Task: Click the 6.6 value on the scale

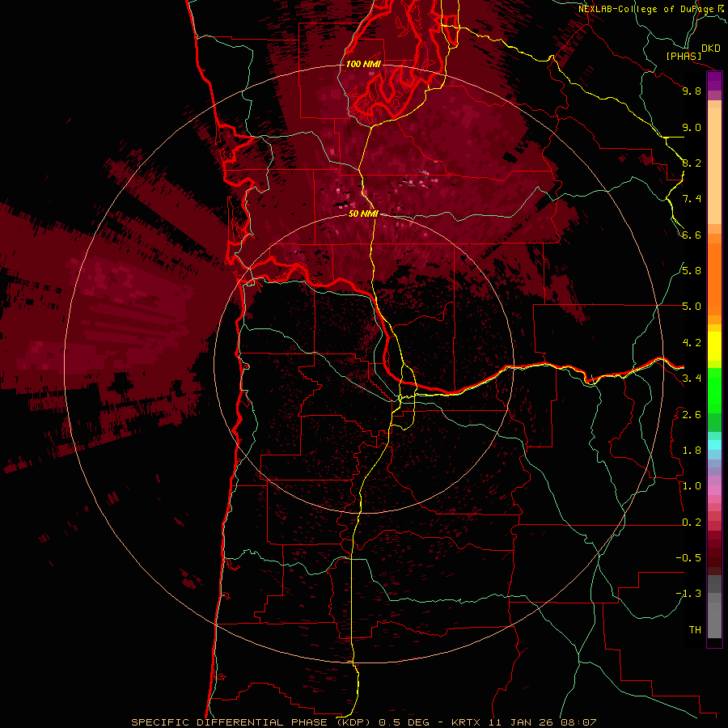Action: (692, 235)
